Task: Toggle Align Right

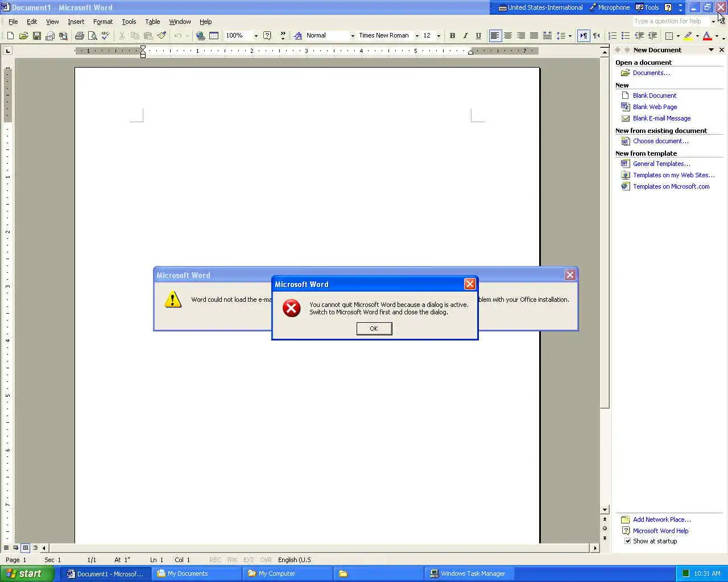Action: [x=521, y=36]
